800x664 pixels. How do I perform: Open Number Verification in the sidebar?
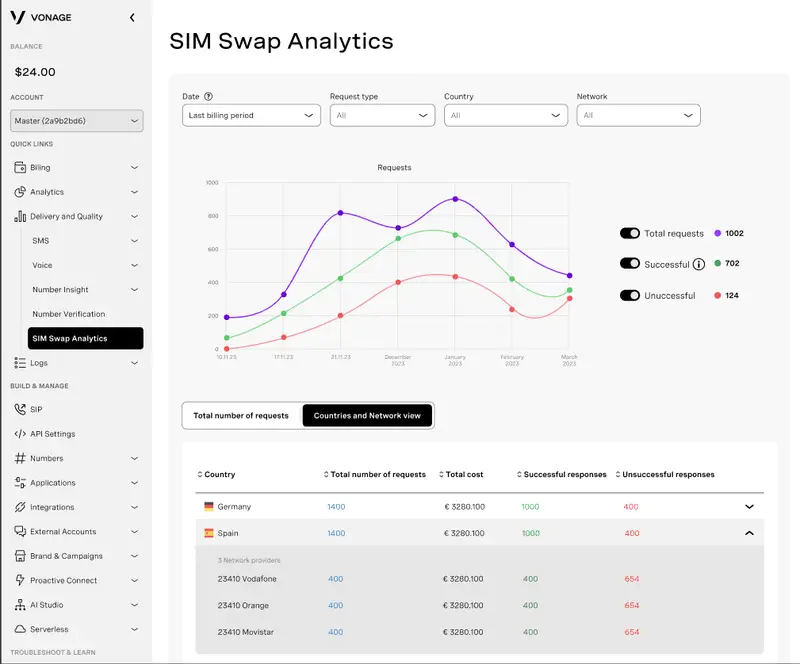tap(68, 314)
